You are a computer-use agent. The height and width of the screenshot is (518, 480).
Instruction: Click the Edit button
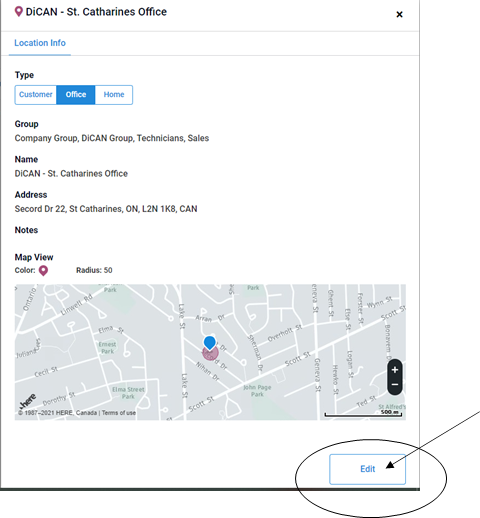(x=367, y=469)
